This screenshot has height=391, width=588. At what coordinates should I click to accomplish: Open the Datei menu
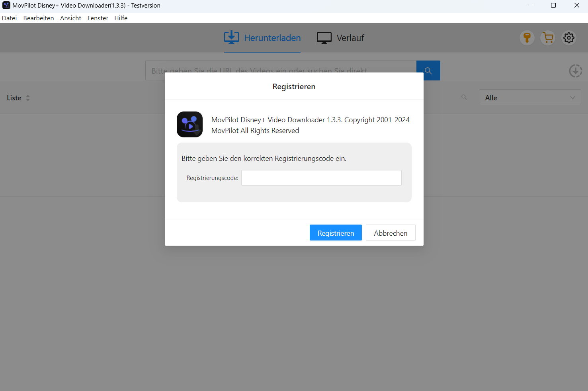10,18
